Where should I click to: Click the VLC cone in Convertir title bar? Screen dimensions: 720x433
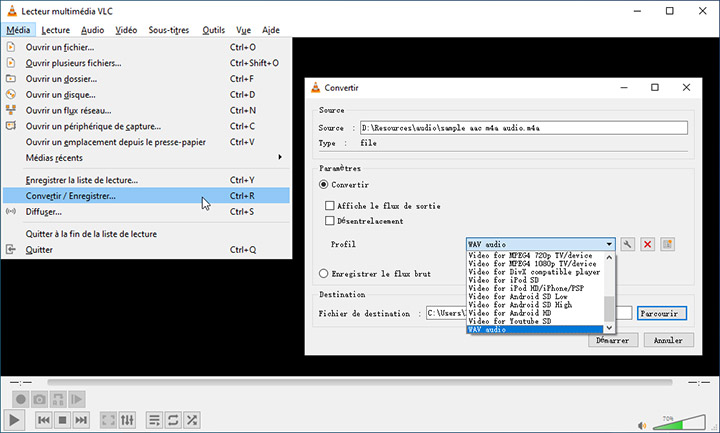coord(315,87)
